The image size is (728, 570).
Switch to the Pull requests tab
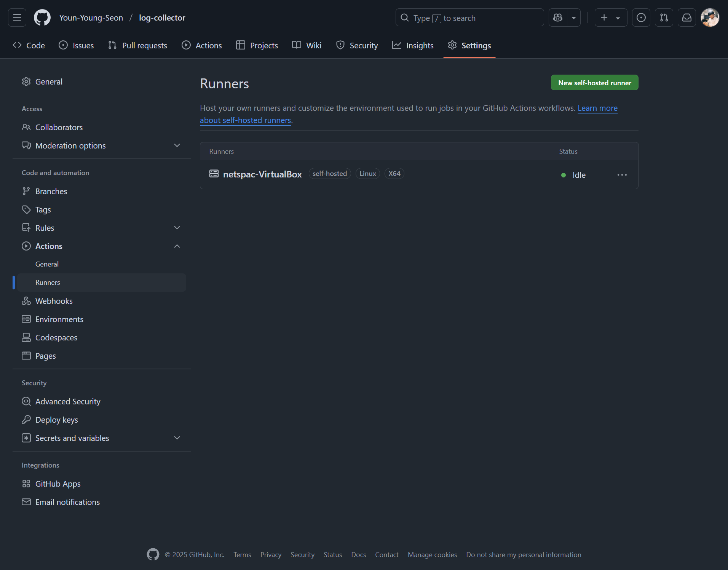tap(137, 45)
